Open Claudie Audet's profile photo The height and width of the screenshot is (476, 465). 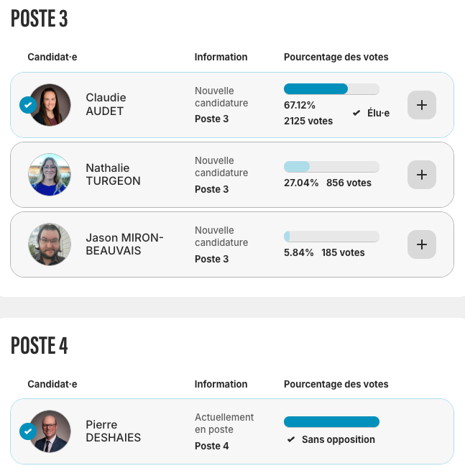click(50, 105)
